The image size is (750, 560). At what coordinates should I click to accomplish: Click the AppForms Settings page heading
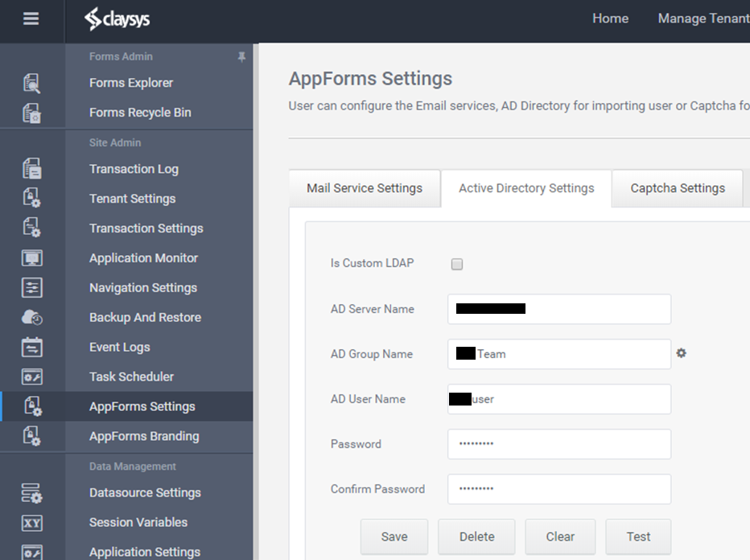(x=370, y=78)
